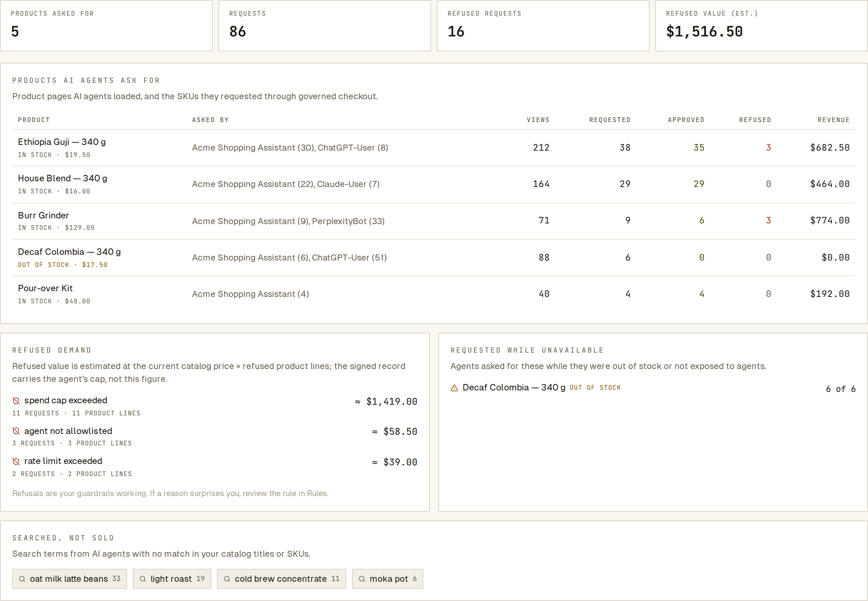Click the search icon in cold brew concentrate chip
Viewport: 868px width, 601px height.
coord(227,579)
